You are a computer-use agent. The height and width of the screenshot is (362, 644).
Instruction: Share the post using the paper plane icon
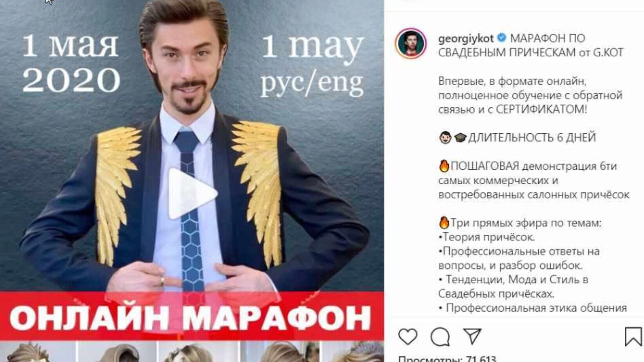[472, 336]
